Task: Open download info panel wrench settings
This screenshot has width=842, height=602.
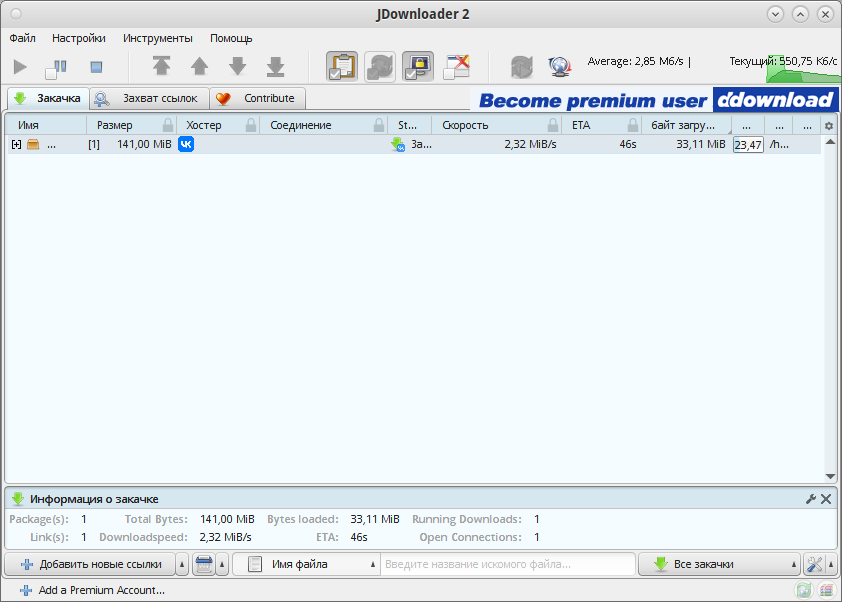Action: (x=811, y=499)
